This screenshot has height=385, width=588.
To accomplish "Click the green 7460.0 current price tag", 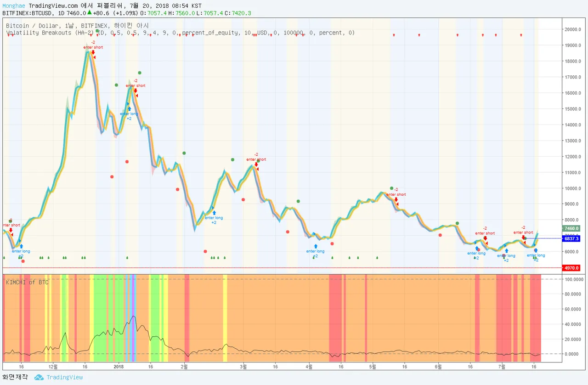I will pyautogui.click(x=571, y=228).
